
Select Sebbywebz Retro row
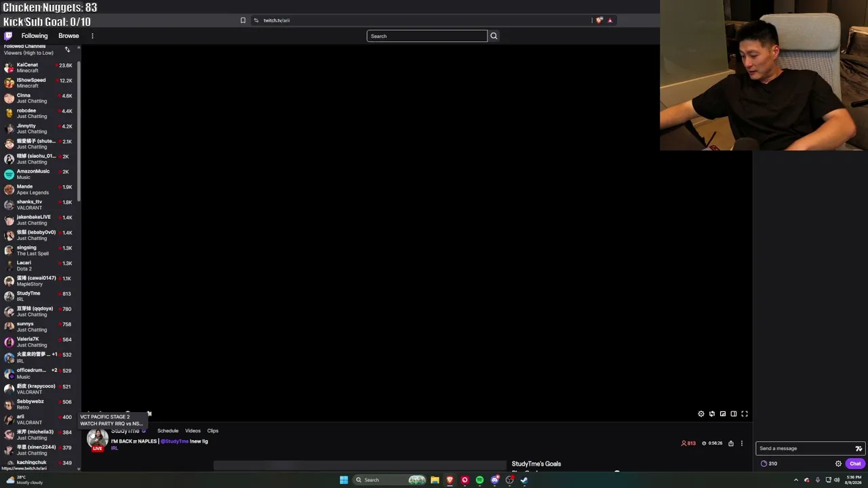coord(39,404)
